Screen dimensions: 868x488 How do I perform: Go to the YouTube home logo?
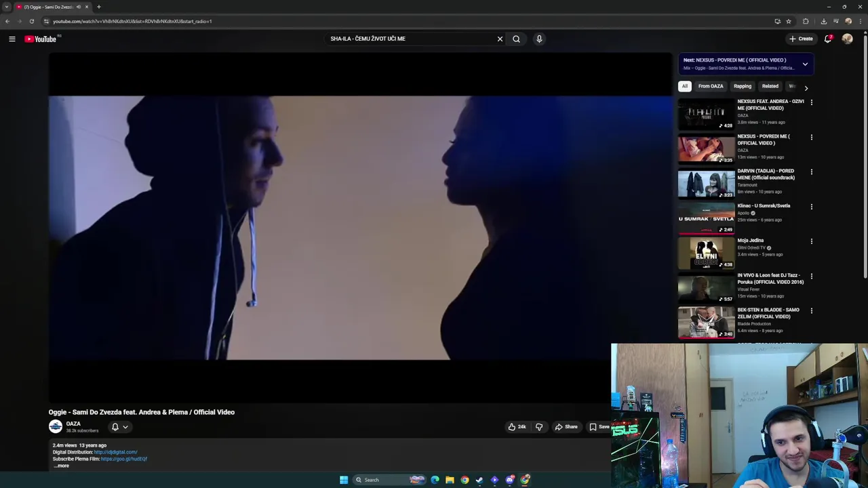[41, 39]
